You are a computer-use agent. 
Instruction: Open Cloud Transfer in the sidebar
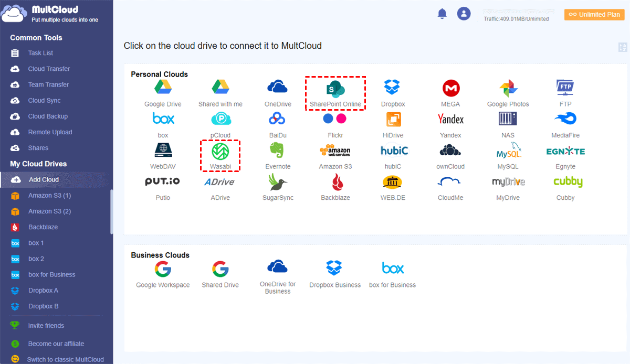point(49,69)
